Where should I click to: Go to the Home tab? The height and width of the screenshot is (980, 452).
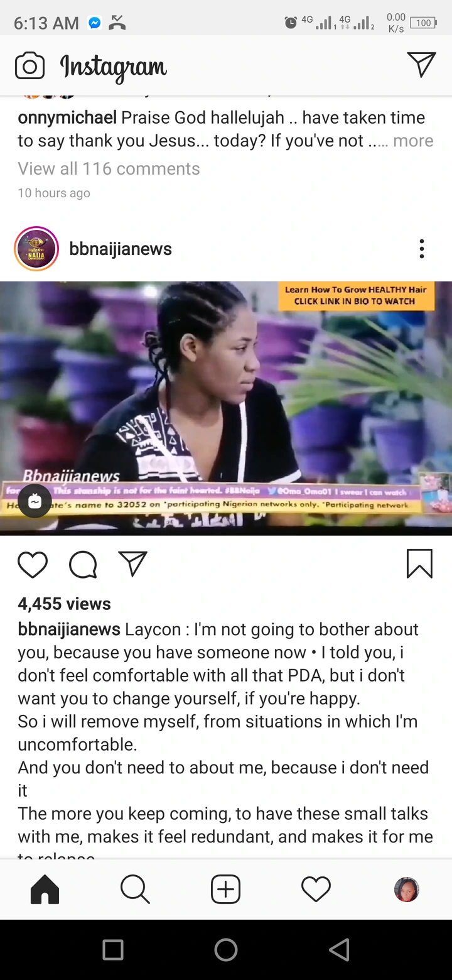pos(45,890)
